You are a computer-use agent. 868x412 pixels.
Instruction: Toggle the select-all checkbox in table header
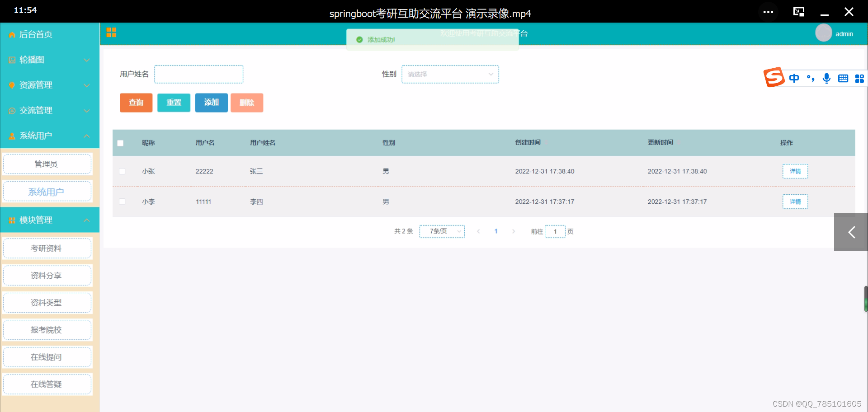pyautogui.click(x=120, y=143)
